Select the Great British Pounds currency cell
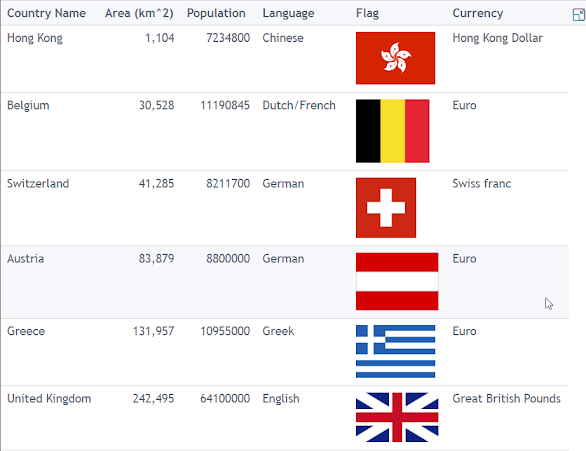586x451 pixels. click(x=506, y=398)
